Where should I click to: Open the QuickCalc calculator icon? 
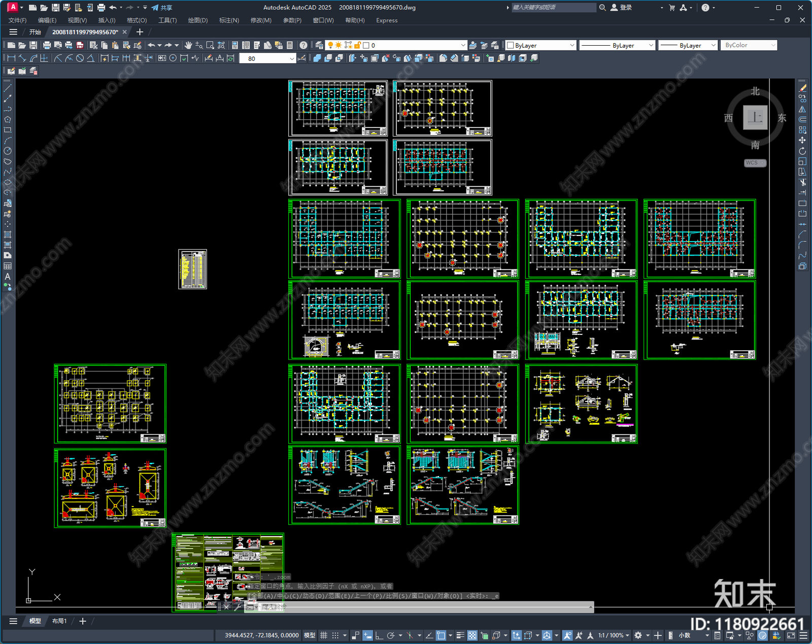pyautogui.click(x=290, y=45)
